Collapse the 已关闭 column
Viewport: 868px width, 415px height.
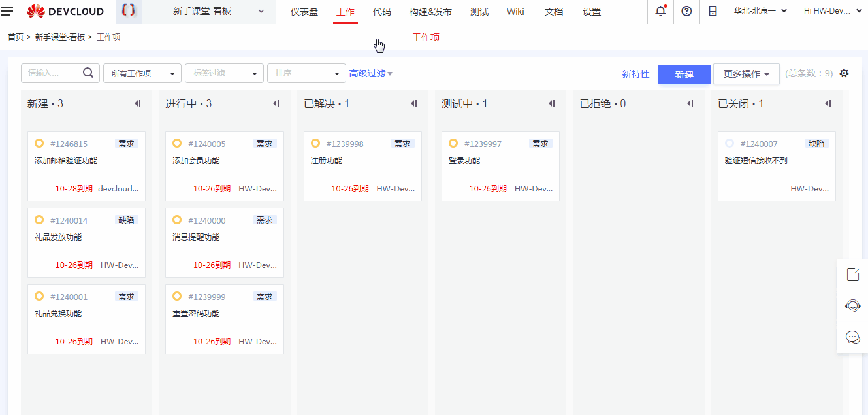(x=828, y=103)
